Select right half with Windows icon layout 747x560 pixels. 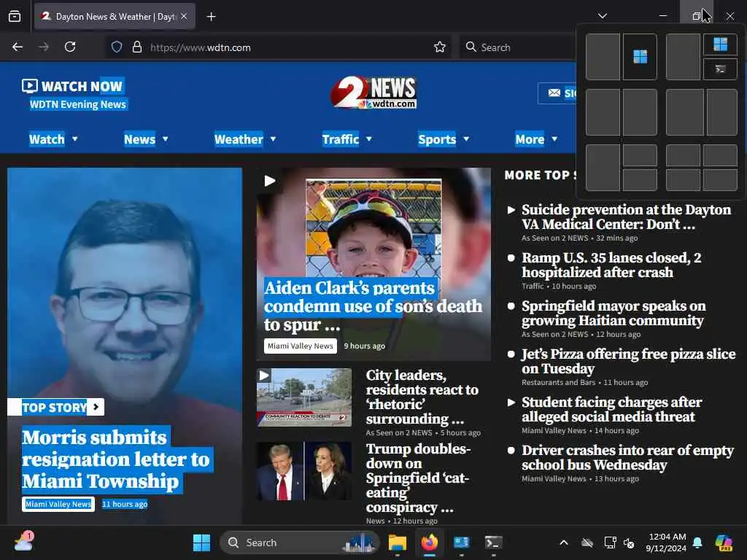point(640,57)
